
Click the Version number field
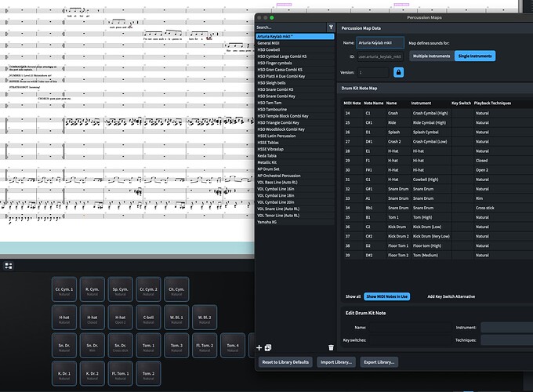pyautogui.click(x=373, y=72)
